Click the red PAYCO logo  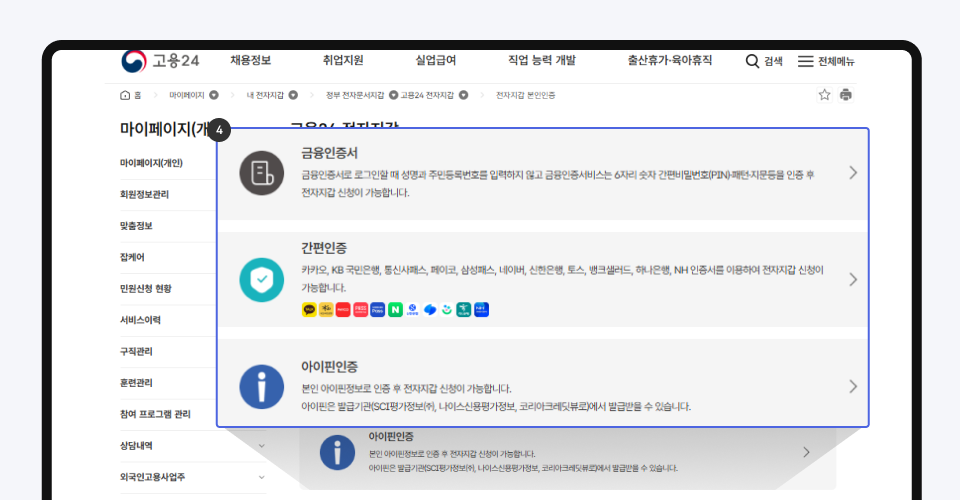(343, 310)
